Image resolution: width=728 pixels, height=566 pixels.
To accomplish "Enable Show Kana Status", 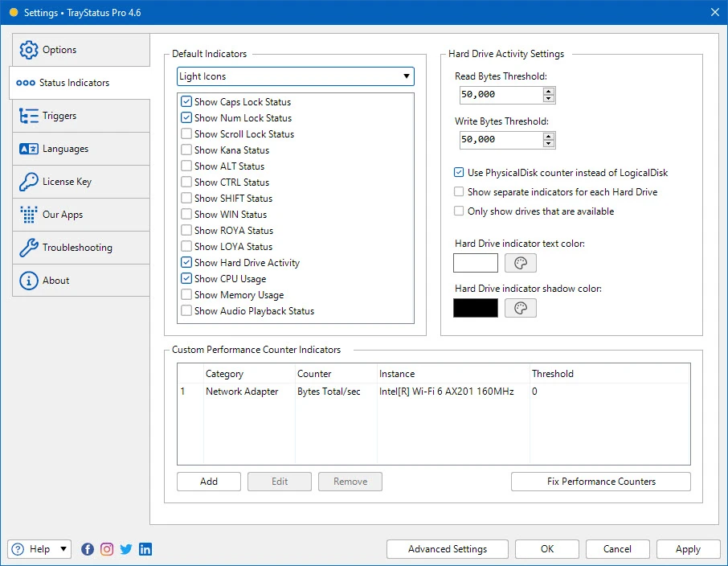I will tap(186, 150).
